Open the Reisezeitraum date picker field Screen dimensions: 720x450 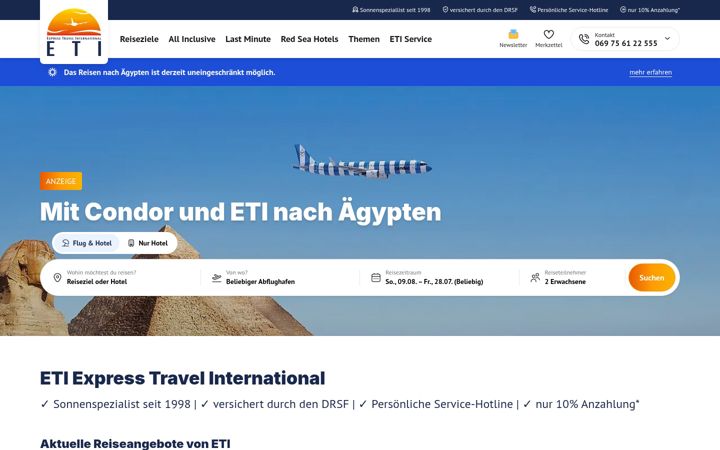[439, 277]
